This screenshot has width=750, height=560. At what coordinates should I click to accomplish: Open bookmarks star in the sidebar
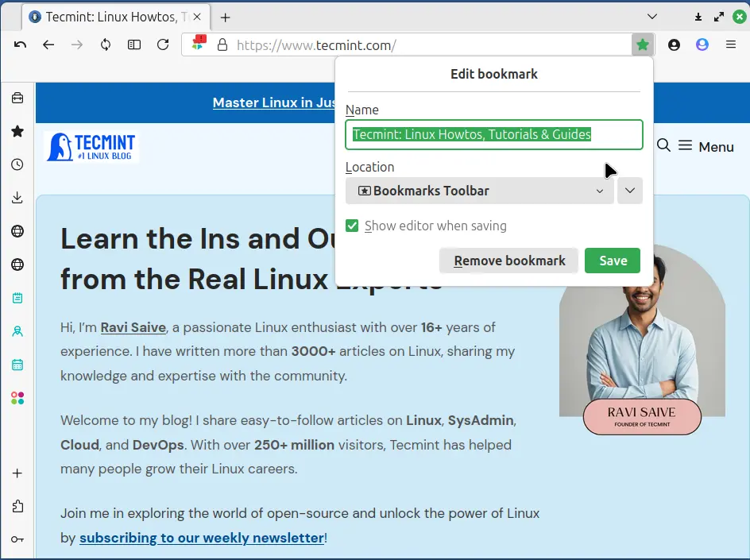click(x=17, y=132)
